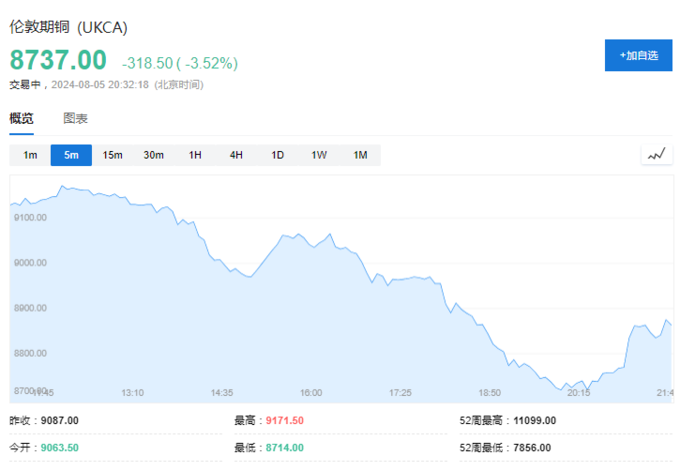Screen dimensions: 680x471
Task: Select the 1m timeframe
Action: coord(30,155)
